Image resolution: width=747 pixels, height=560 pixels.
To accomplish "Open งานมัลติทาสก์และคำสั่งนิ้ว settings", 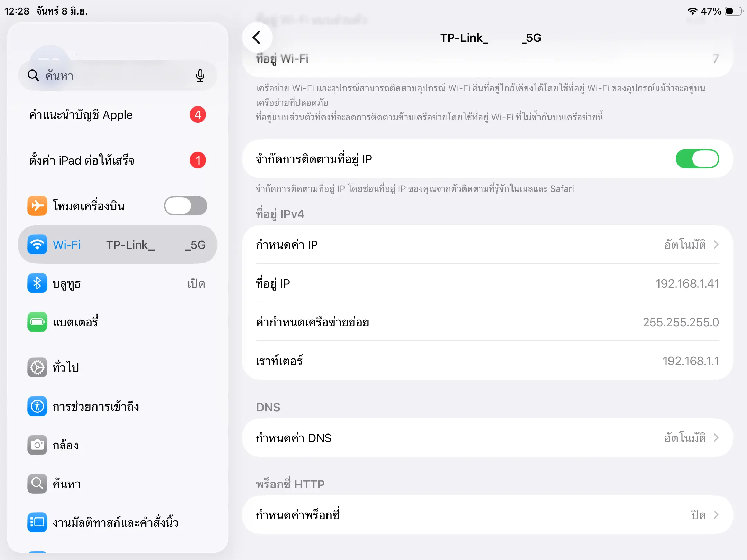I will click(x=118, y=522).
